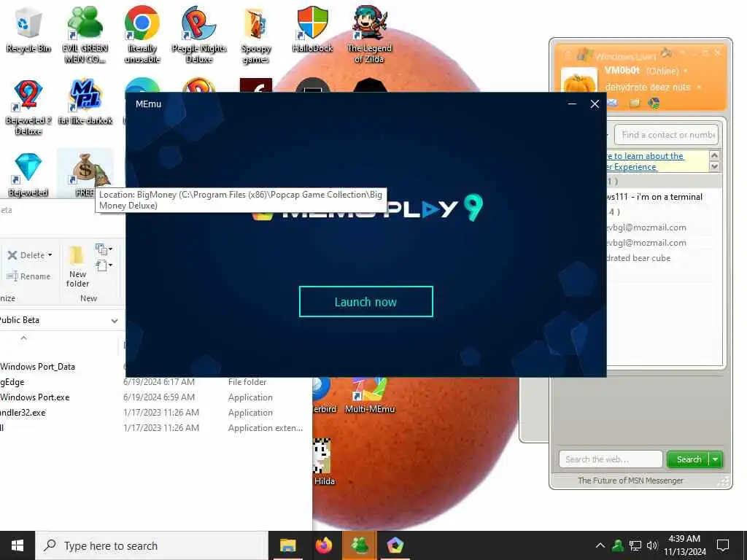The width and height of the screenshot is (747, 560).
Task: Click the Messenger tray icon
Action: pyautogui.click(x=618, y=545)
